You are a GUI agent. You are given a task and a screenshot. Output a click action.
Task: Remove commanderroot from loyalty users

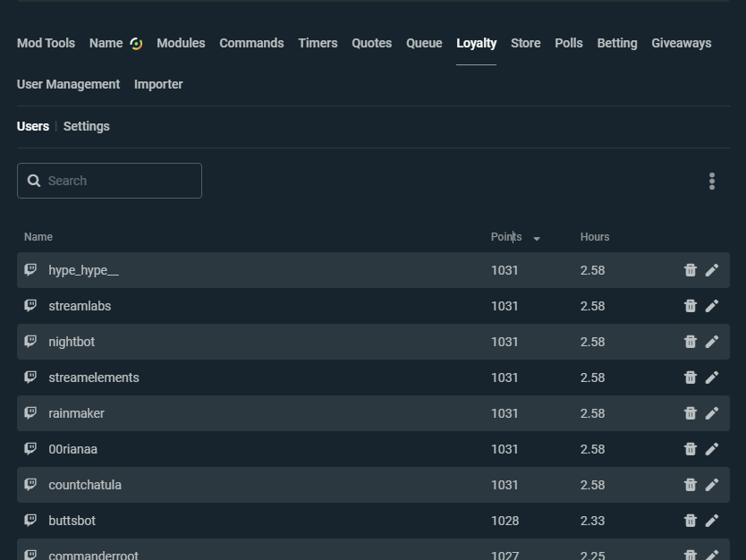pyautogui.click(x=691, y=554)
